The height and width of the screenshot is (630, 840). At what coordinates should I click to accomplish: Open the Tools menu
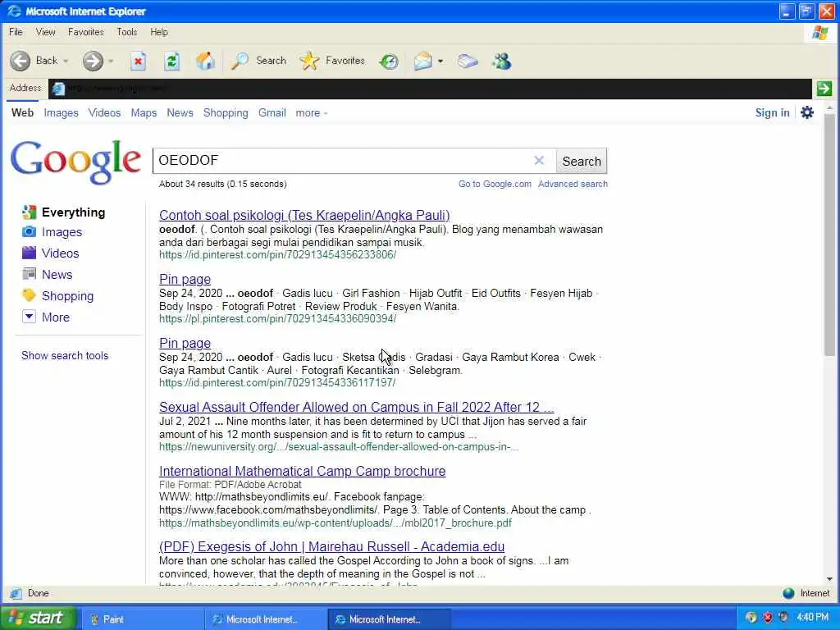[x=127, y=32]
